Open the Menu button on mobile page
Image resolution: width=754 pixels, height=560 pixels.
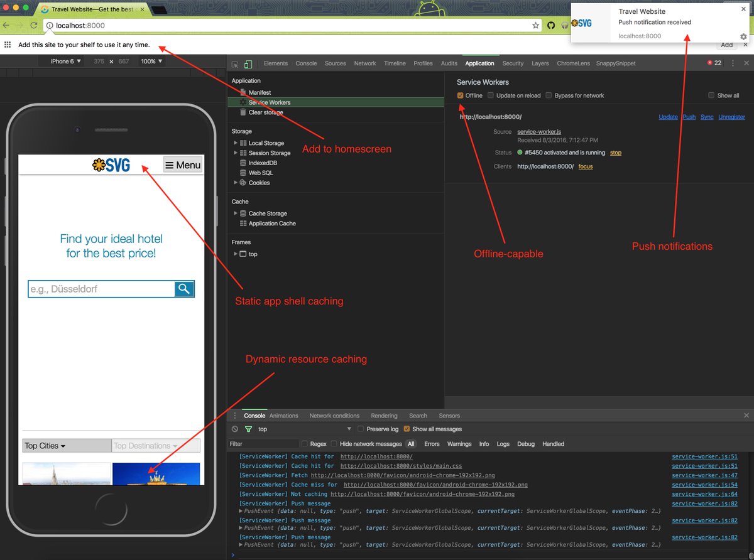[x=183, y=165]
